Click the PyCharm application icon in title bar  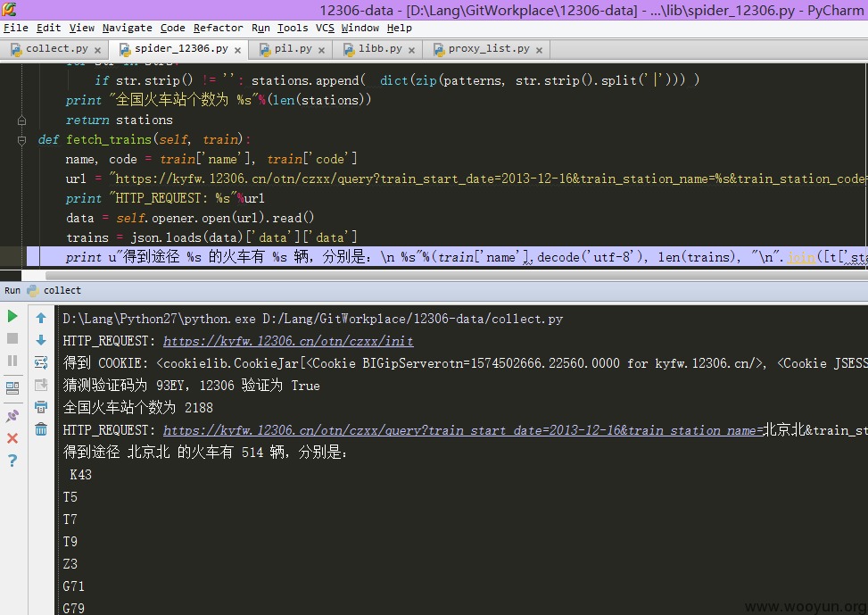(9, 9)
